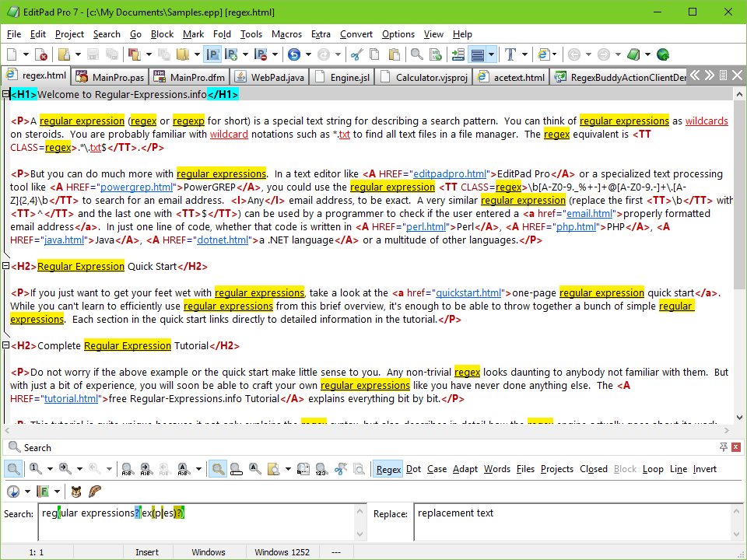This screenshot has height=560, width=747.
Task: Toggle the Files search option
Action: click(525, 469)
